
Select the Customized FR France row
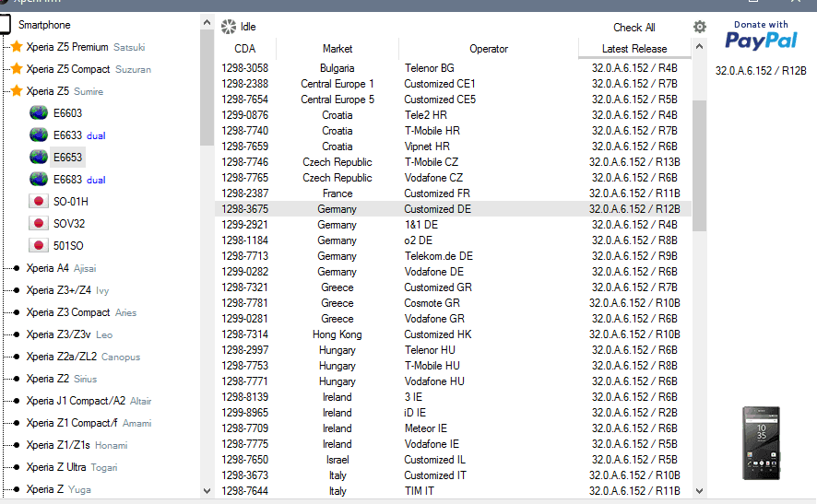click(x=453, y=193)
